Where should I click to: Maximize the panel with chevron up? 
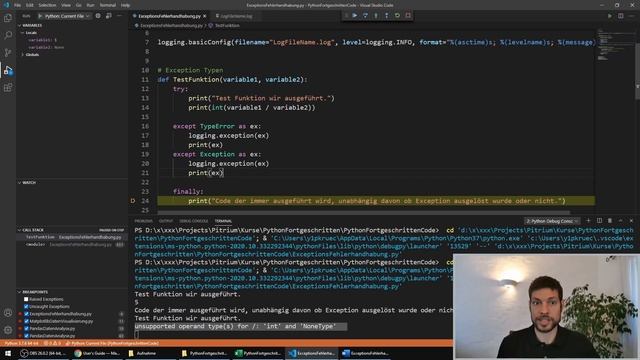tap(620, 221)
